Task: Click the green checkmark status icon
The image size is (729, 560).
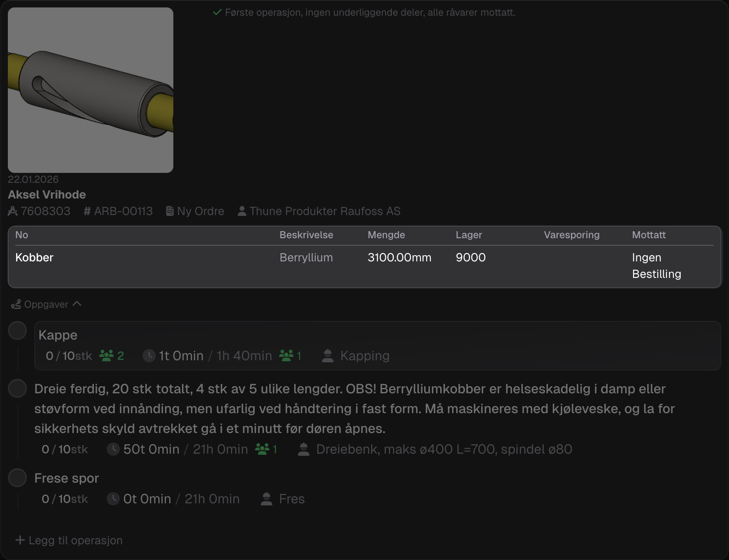Action: tap(217, 12)
